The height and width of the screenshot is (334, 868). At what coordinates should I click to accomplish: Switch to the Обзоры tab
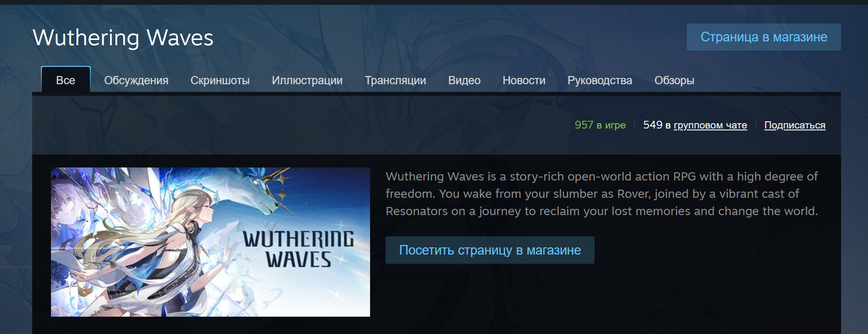point(674,80)
